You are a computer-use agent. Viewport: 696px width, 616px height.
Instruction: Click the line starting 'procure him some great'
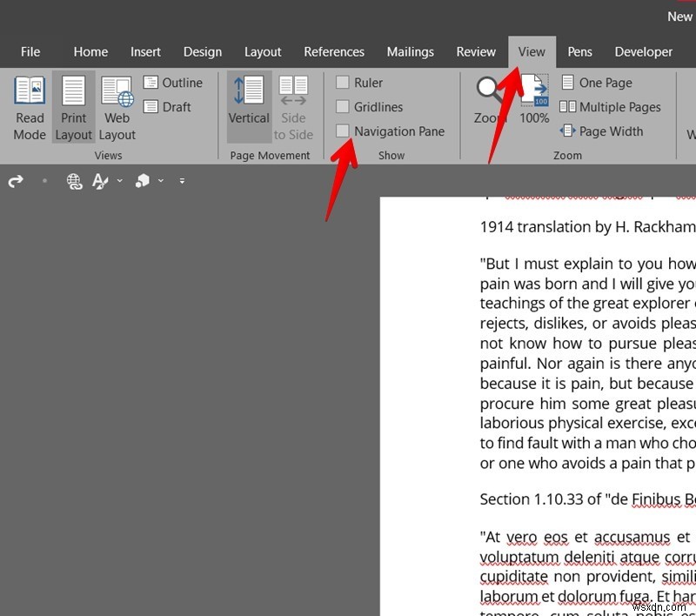[588, 404]
